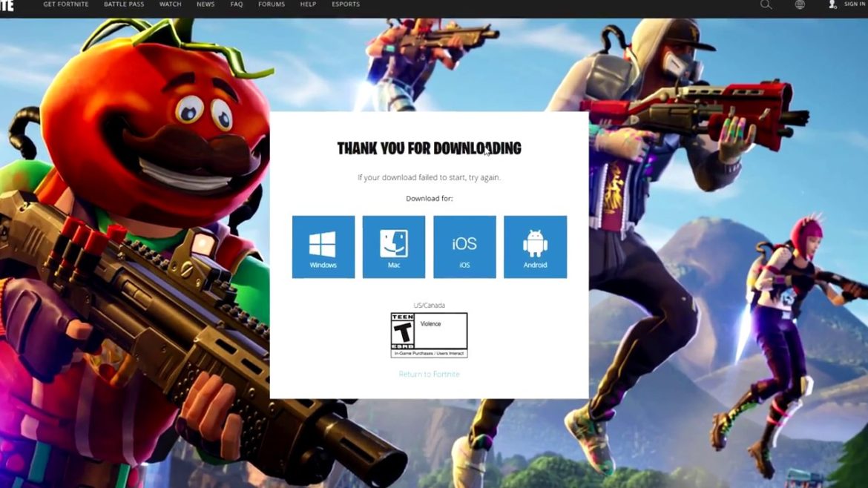This screenshot has width=868, height=488.
Task: Open the NEWS navigation item
Action: pos(206,4)
